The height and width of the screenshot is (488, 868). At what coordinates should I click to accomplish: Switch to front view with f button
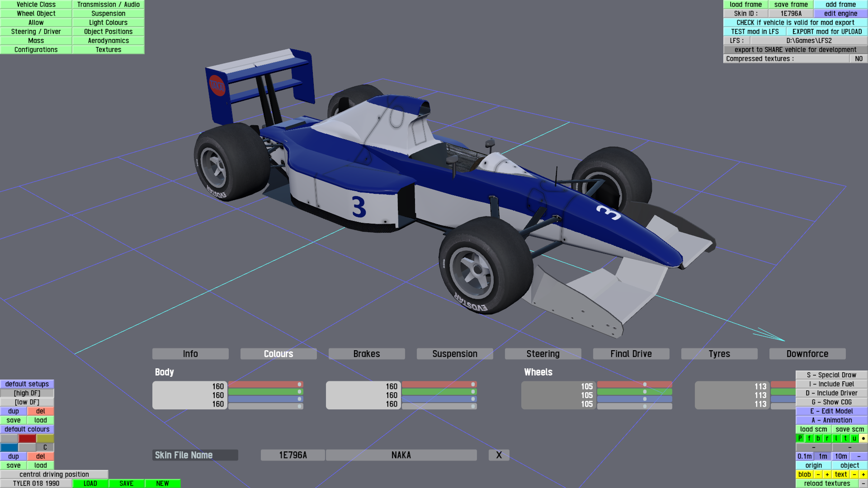click(809, 438)
